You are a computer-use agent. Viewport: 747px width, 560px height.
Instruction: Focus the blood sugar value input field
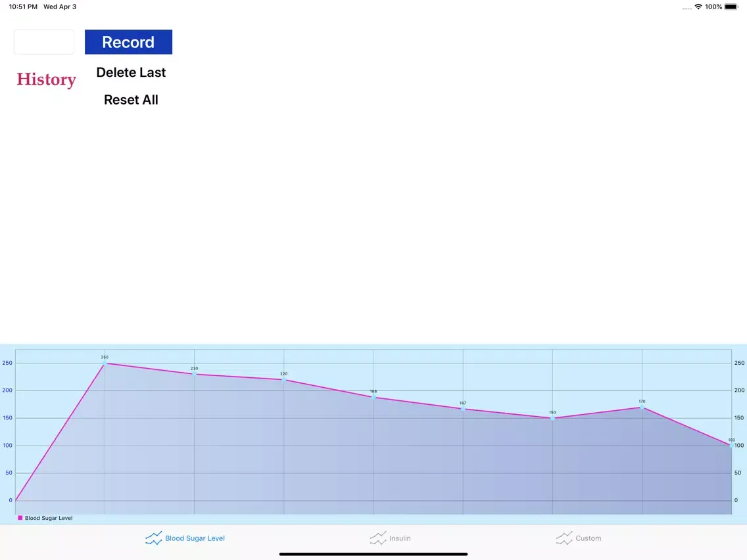point(44,42)
